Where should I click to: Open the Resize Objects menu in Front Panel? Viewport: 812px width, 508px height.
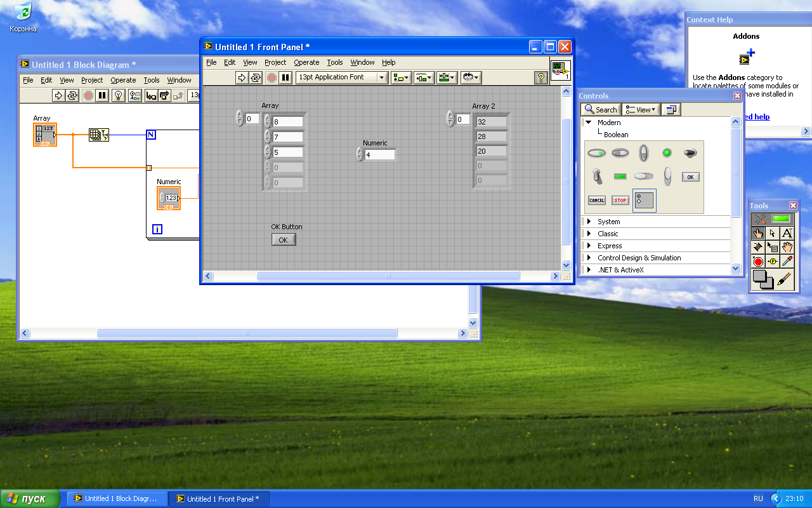pos(447,77)
